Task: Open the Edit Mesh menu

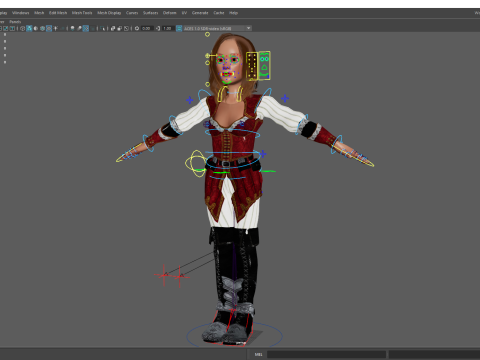Action: [58, 13]
